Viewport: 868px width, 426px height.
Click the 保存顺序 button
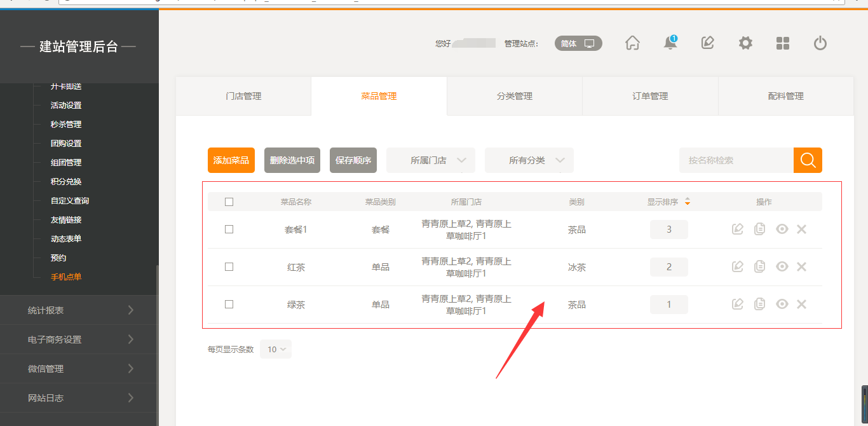(353, 160)
